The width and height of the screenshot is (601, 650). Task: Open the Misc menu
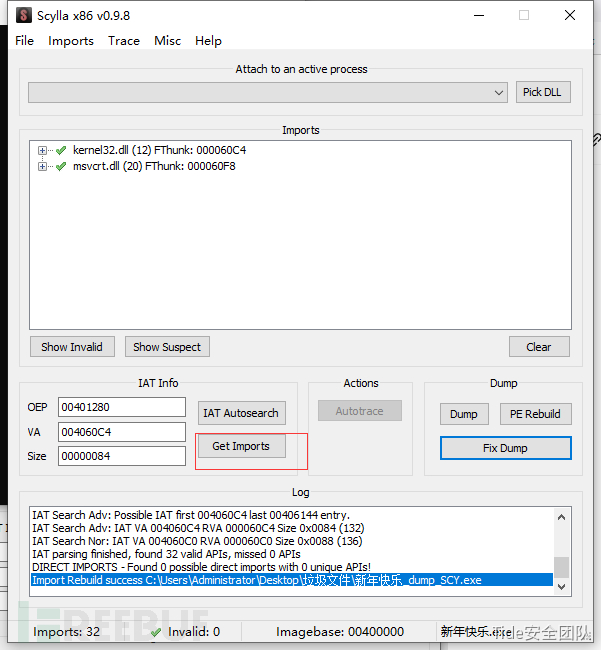(167, 41)
